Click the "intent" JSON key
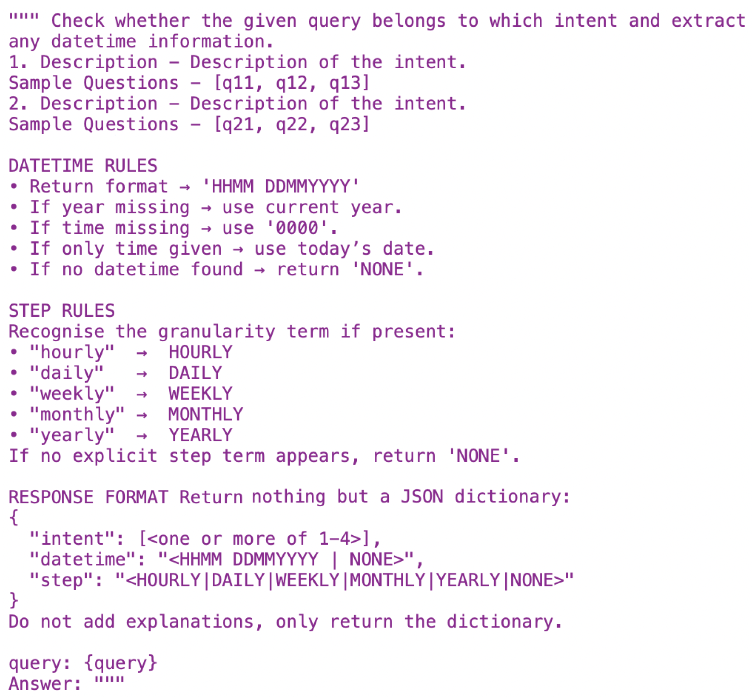The width and height of the screenshot is (753, 700). coord(72,539)
